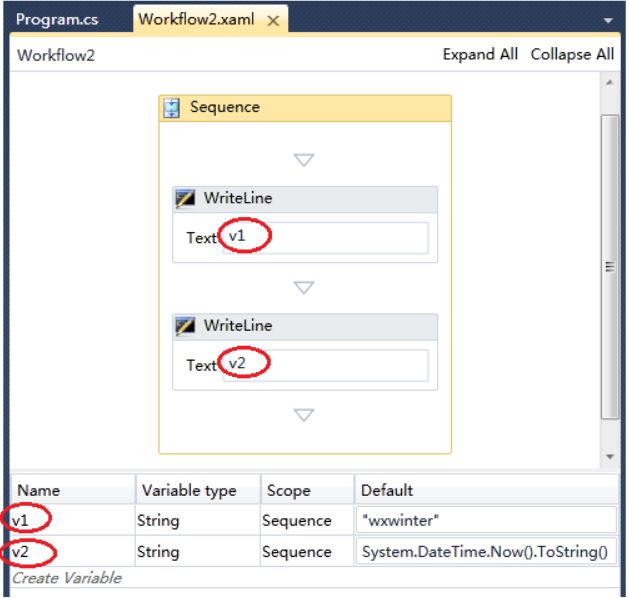Select the v1 variable name cell
Viewport: 629px width, 598px height.
(73, 520)
